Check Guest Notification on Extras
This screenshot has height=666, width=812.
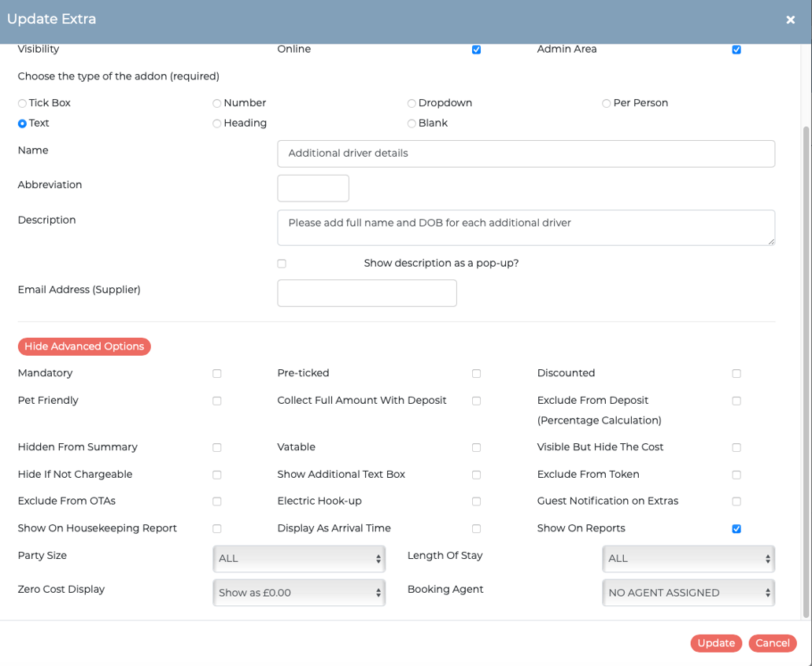tap(736, 501)
